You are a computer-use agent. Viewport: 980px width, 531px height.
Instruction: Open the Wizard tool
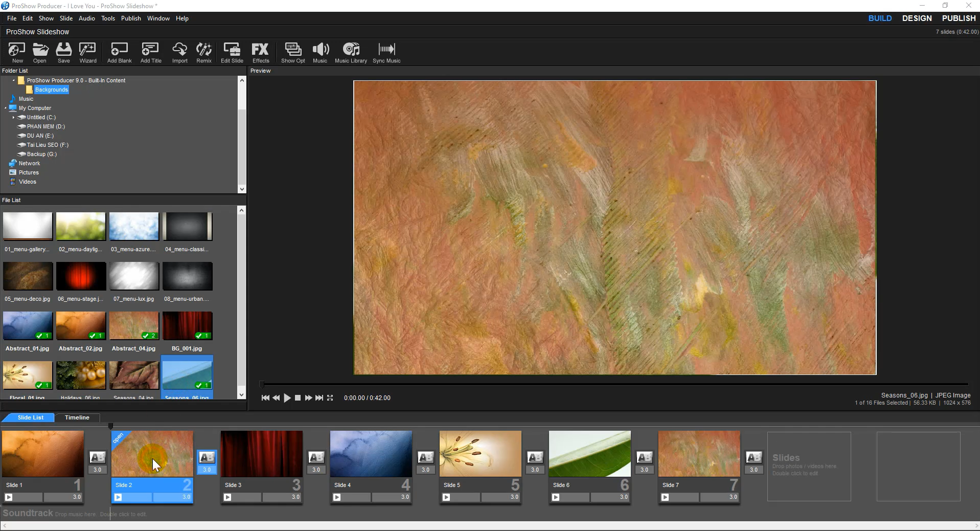tap(87, 52)
